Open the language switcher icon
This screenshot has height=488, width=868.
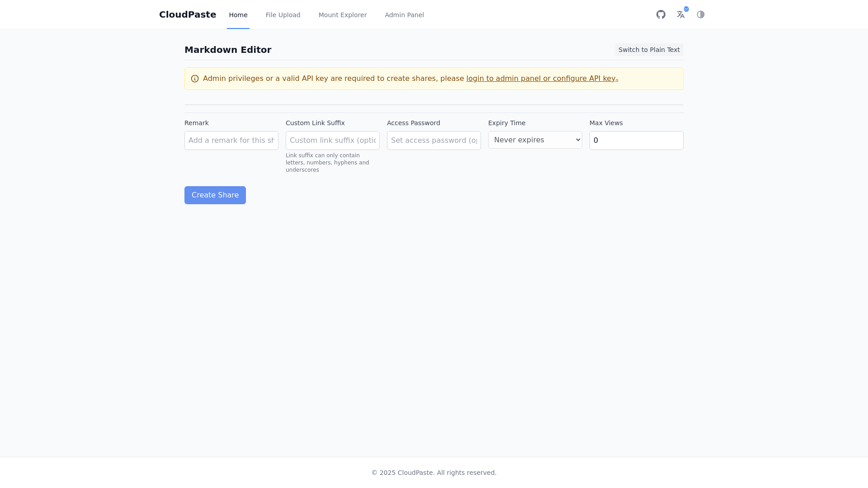click(x=681, y=14)
